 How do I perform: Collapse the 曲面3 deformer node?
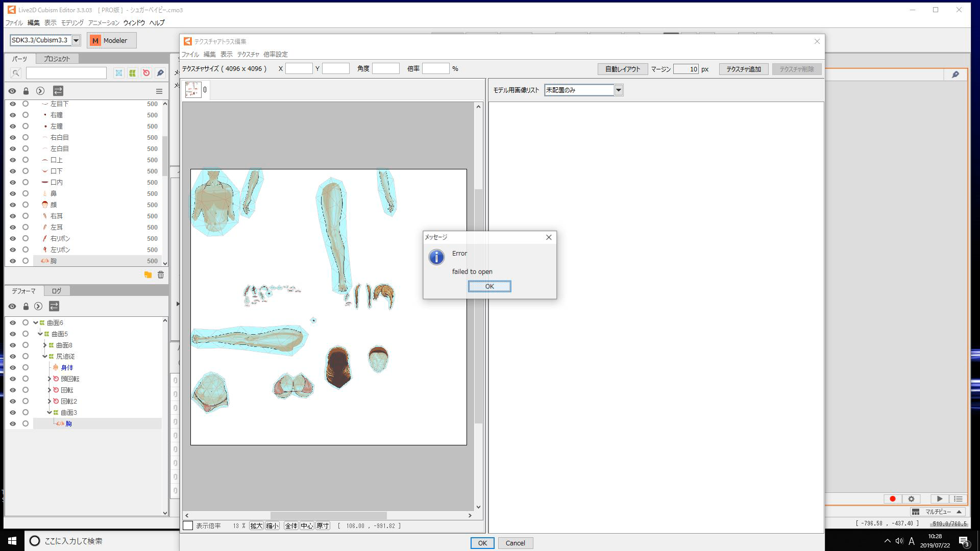click(50, 412)
